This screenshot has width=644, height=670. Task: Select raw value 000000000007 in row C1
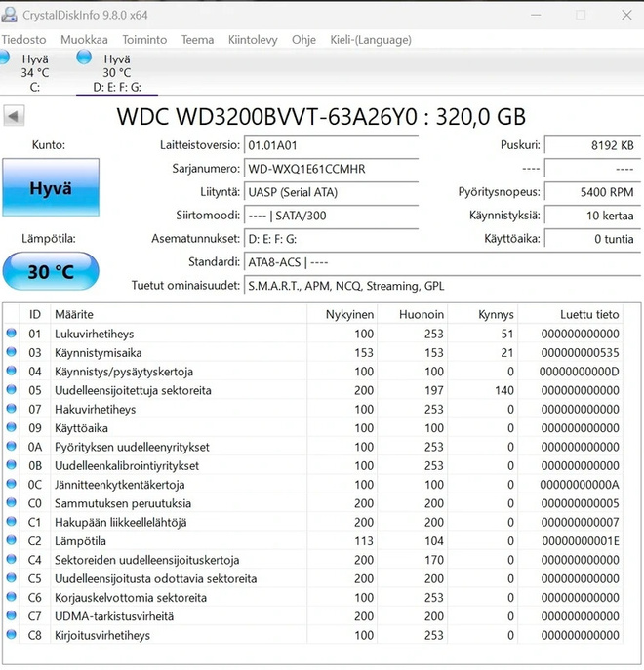click(580, 522)
